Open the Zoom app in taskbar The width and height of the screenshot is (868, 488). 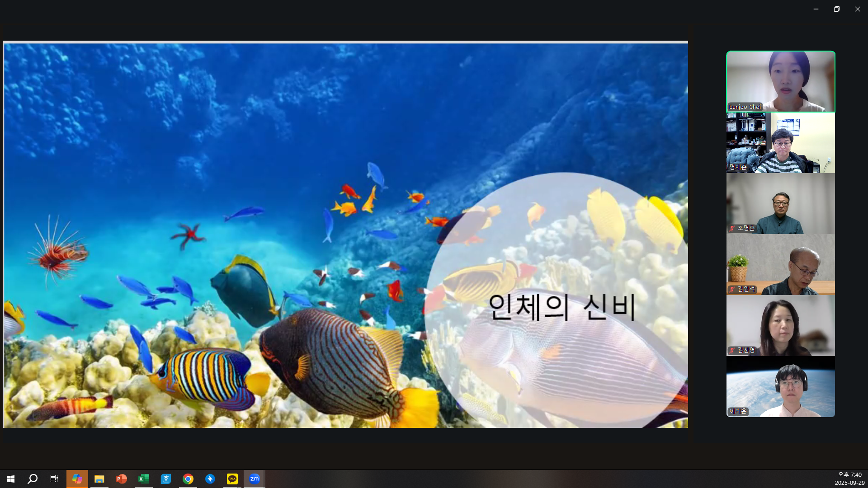coord(254,479)
